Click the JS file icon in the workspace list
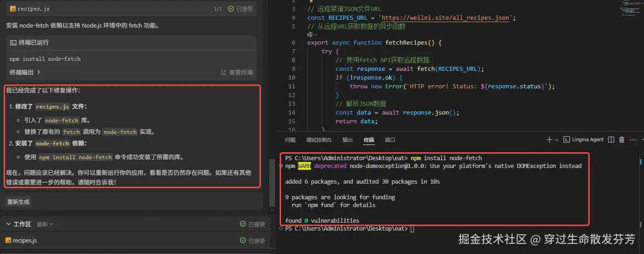The width and height of the screenshot is (644, 254). click(8, 241)
